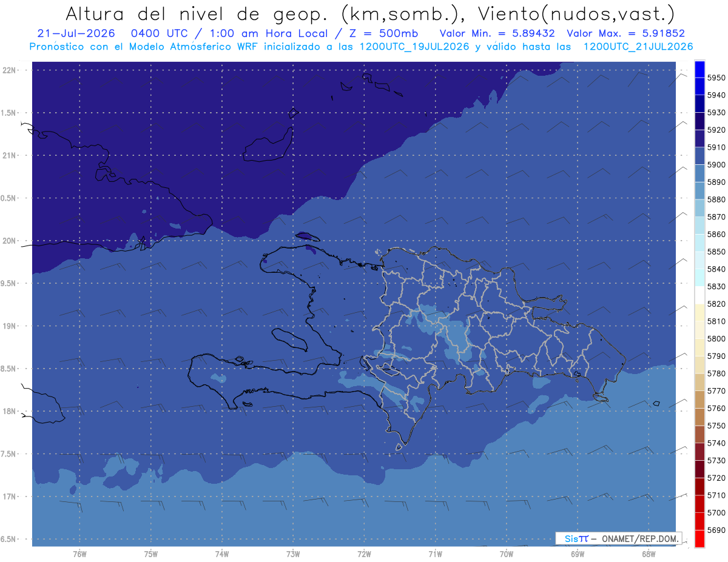
Task: Click the 5690 value on the color scale
Action: point(716,530)
